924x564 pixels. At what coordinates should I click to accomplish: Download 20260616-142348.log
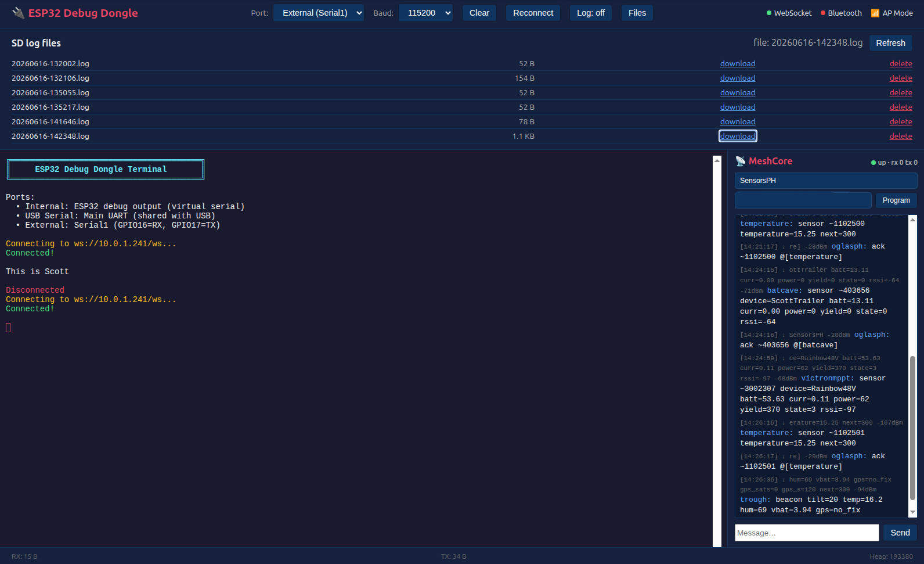click(x=738, y=136)
